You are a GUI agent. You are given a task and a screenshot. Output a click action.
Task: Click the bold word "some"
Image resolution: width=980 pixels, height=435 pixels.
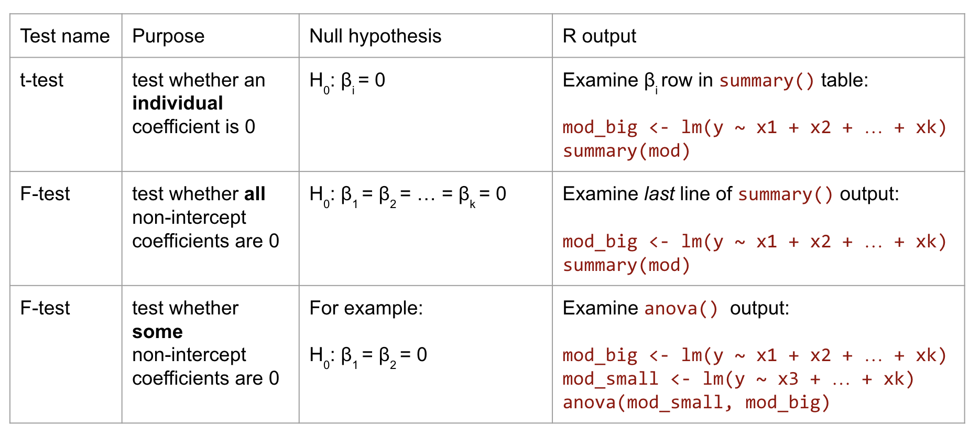pos(158,332)
